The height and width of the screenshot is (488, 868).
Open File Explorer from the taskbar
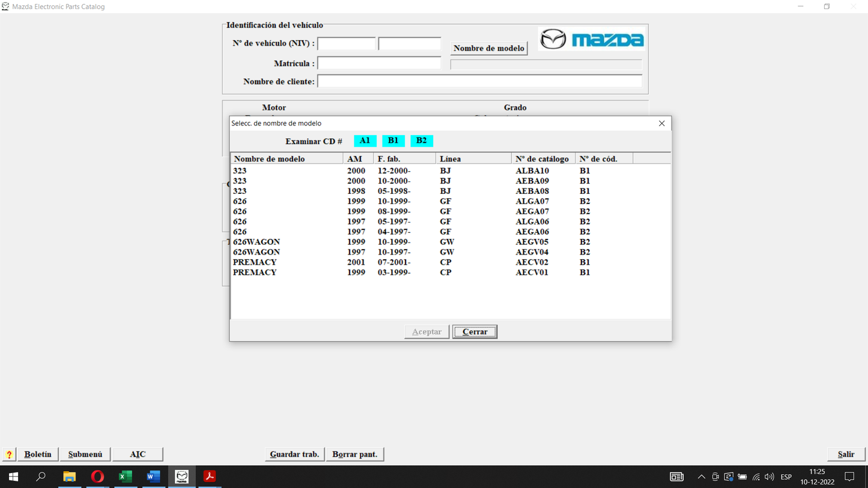tap(70, 477)
